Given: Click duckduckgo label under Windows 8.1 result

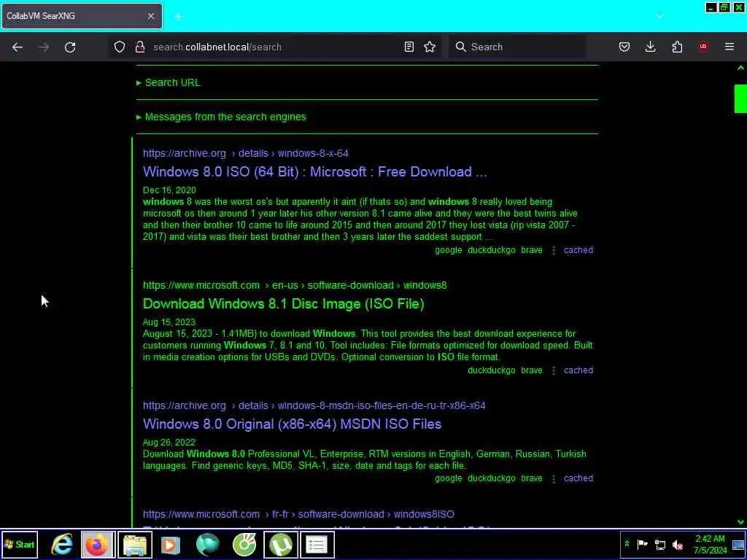Looking at the screenshot, I should (x=491, y=370).
